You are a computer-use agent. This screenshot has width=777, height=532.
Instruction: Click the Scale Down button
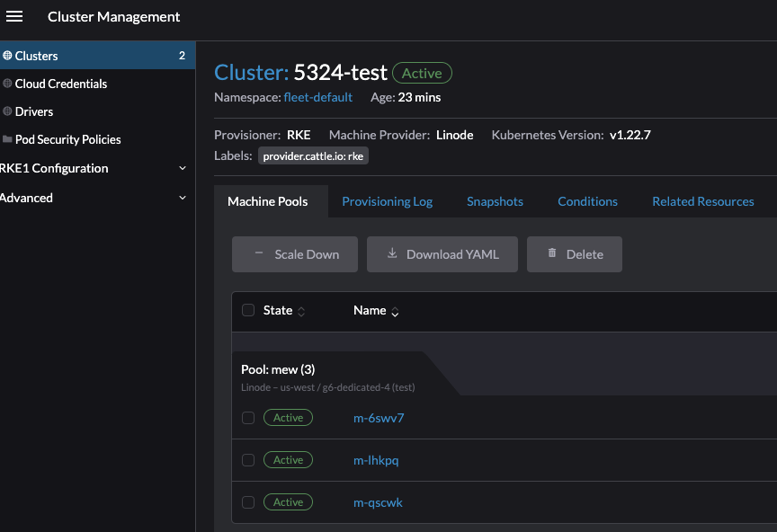point(294,254)
